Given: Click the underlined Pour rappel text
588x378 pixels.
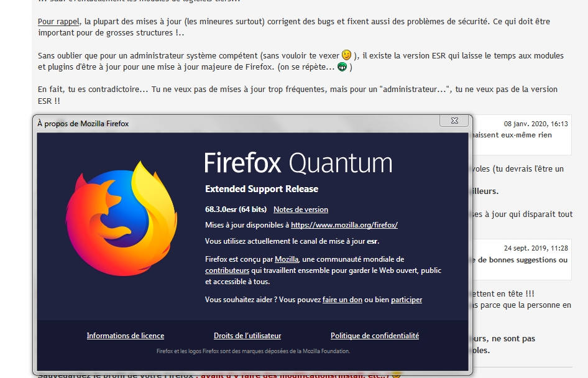Looking at the screenshot, I should pyautogui.click(x=58, y=21).
